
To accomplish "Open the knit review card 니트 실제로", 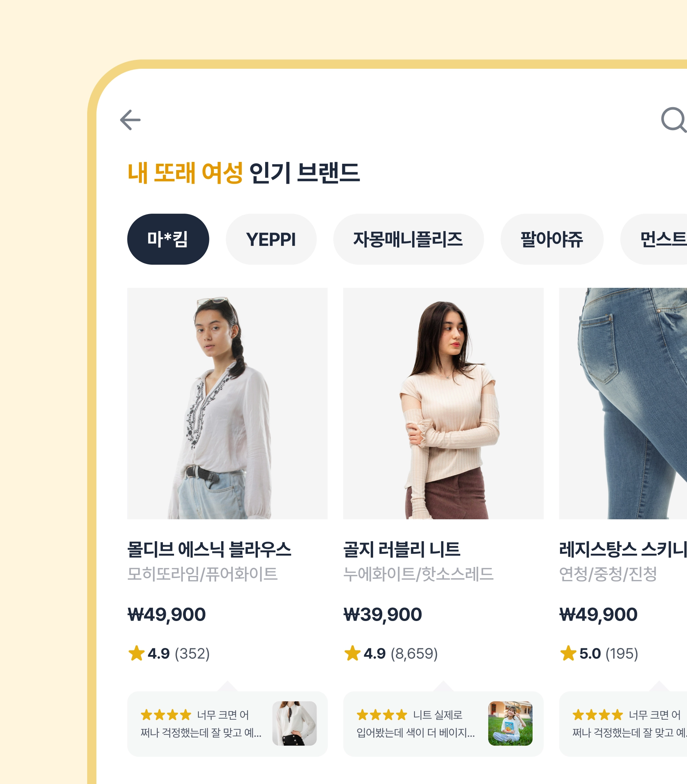I will [x=443, y=724].
